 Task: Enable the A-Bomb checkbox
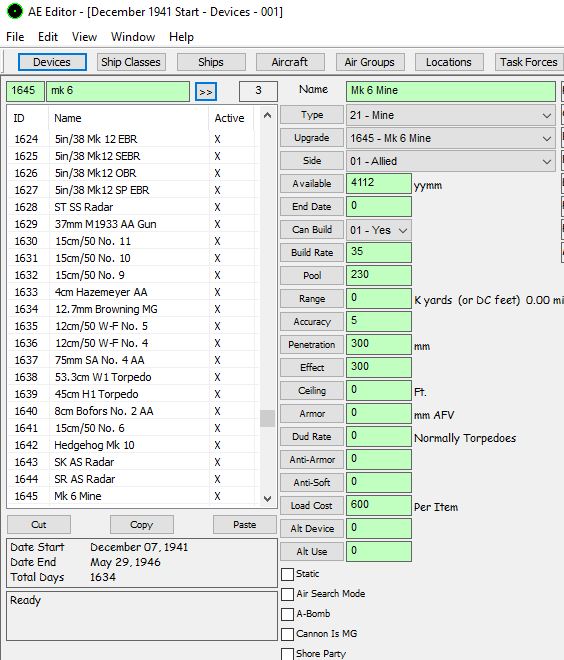pos(287,614)
